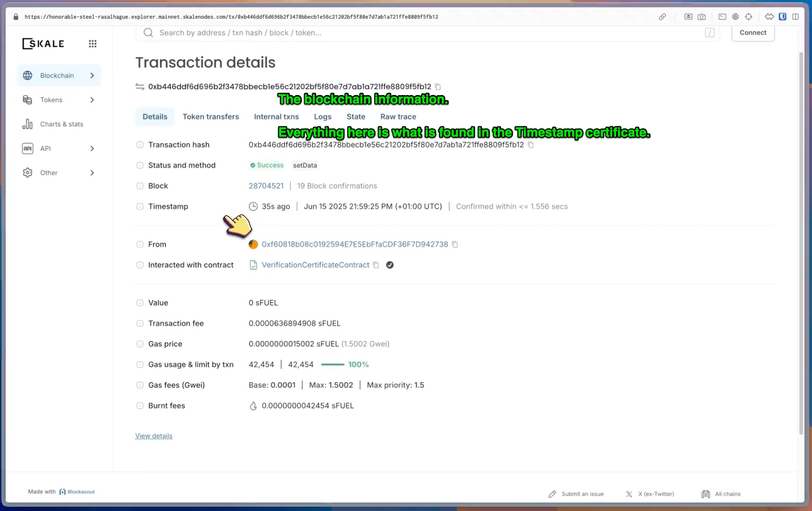The width and height of the screenshot is (812, 511).
Task: Click the View details link
Action: point(154,436)
